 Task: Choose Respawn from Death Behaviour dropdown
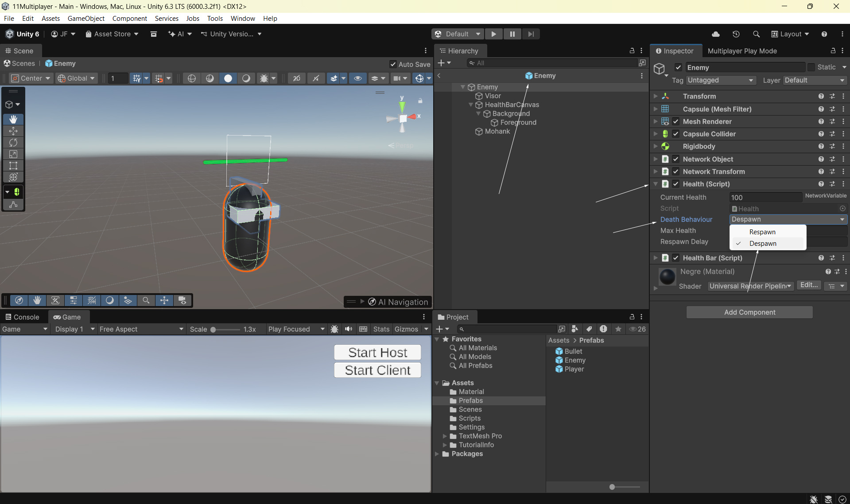point(762,232)
